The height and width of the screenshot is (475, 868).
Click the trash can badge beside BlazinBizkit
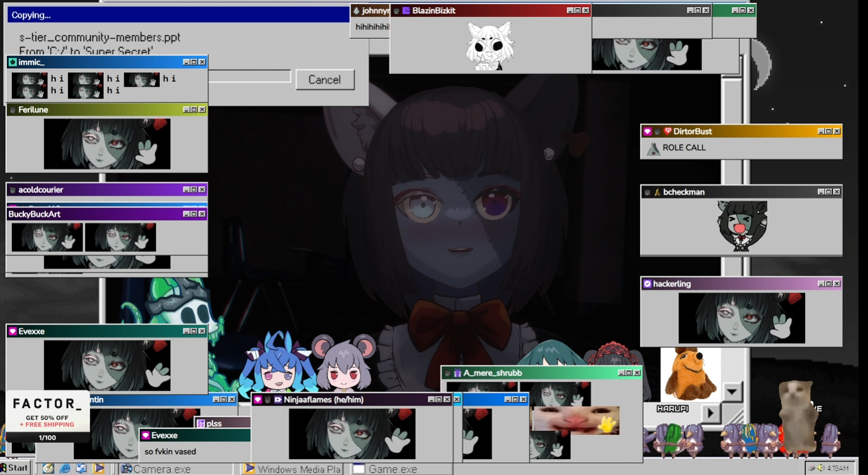pos(396,11)
